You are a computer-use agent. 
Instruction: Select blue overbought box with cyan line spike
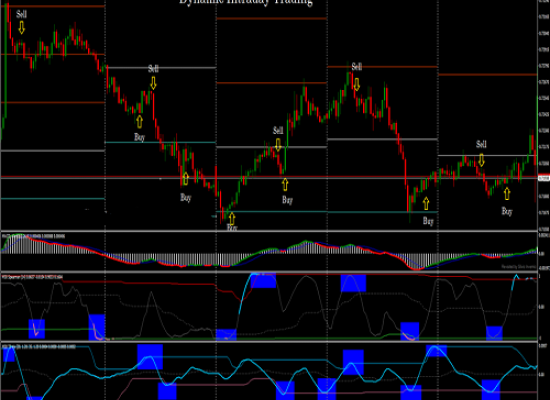pos(263,280)
